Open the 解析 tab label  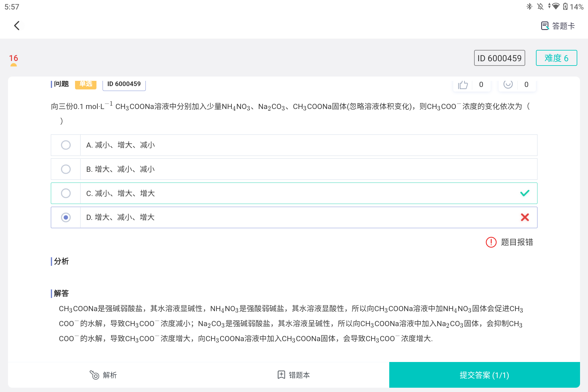pyautogui.click(x=110, y=375)
